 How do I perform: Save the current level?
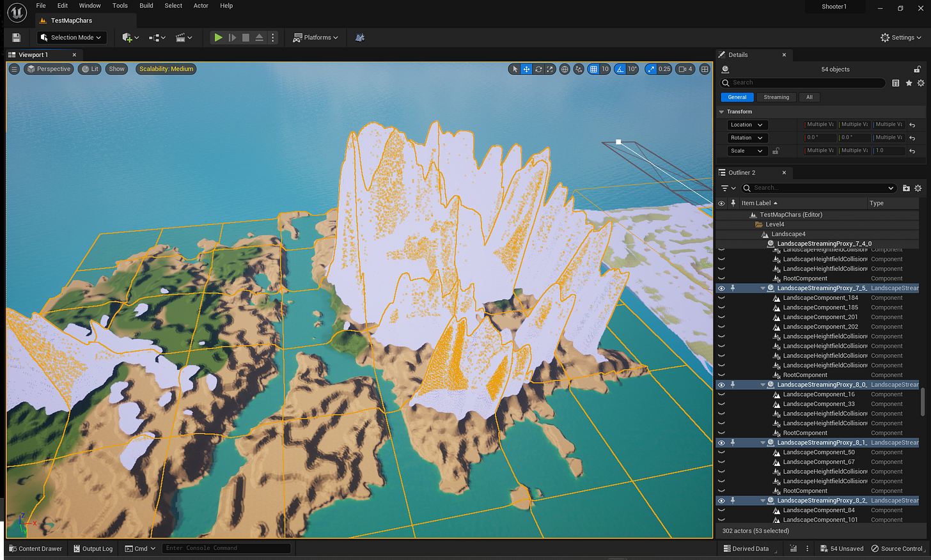click(15, 37)
